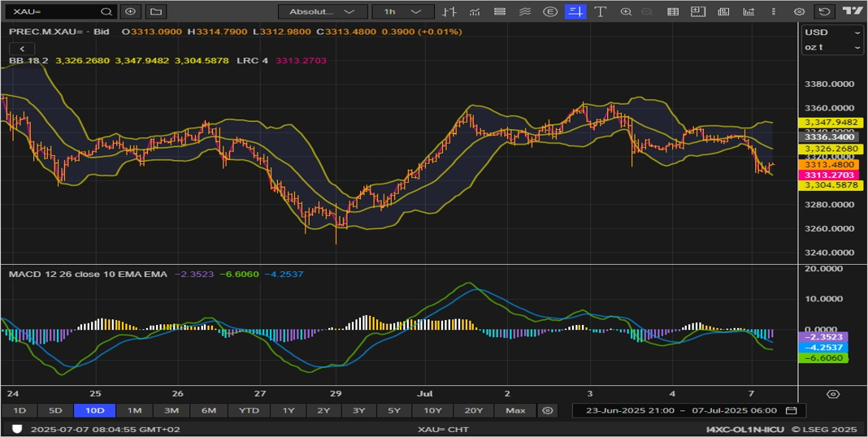Viewport: 868px width, 437px height.
Task: Open the Absolut... scale dropdown
Action: 323,11
